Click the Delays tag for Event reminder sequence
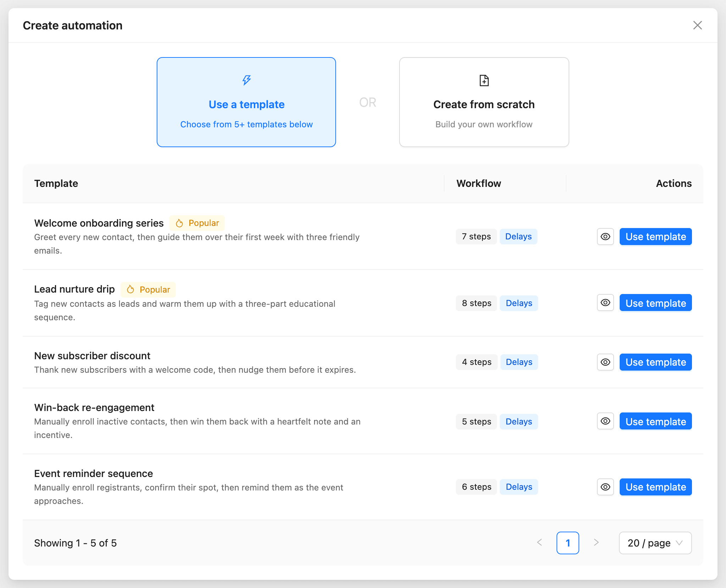 point(519,487)
